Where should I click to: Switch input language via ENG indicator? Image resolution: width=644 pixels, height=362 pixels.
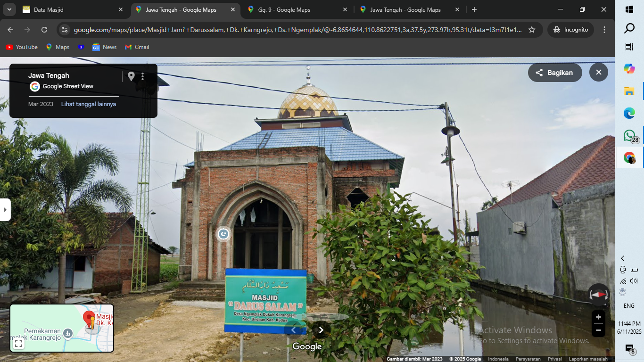point(629,306)
